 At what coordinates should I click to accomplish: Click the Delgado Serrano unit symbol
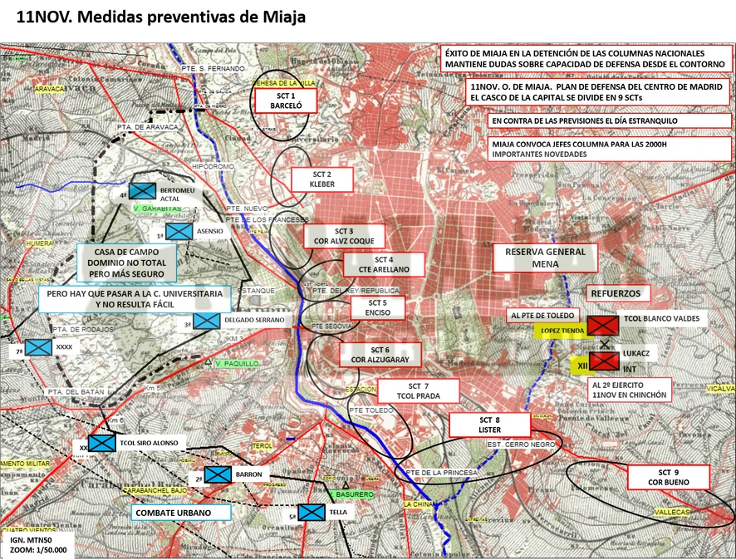pyautogui.click(x=207, y=321)
